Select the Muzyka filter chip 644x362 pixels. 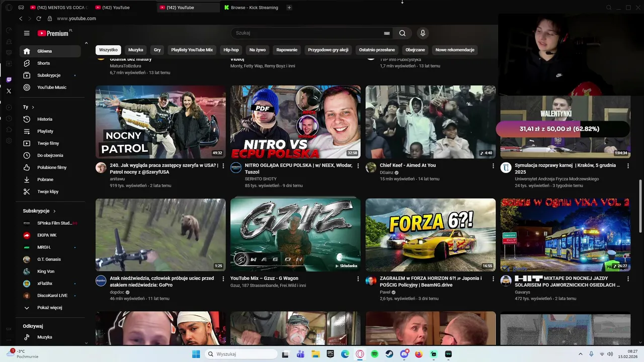coord(136,50)
